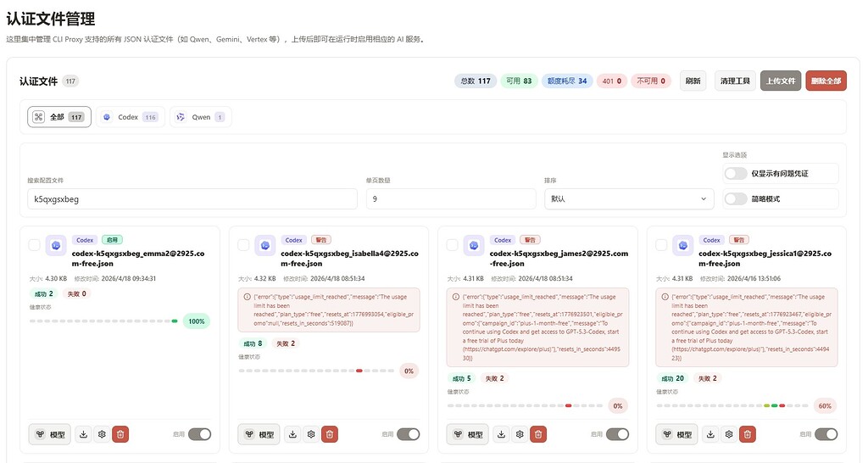The height and width of the screenshot is (463, 868).
Task: Click the error info icon on isabella4 card
Action: click(247, 297)
